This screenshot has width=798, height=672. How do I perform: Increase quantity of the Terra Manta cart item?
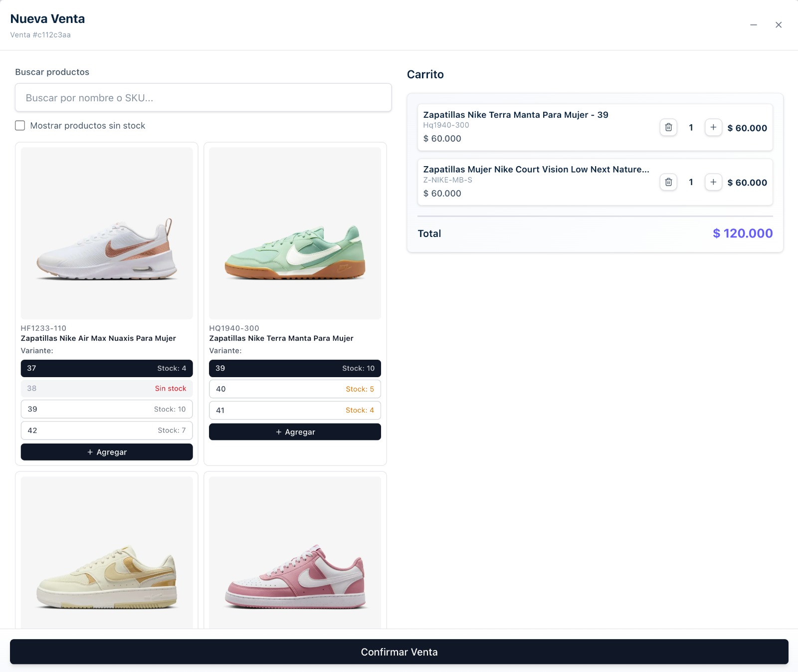(x=713, y=127)
